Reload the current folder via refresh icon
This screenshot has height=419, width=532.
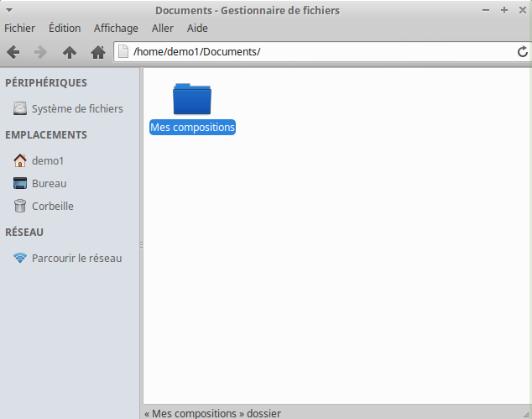point(523,52)
